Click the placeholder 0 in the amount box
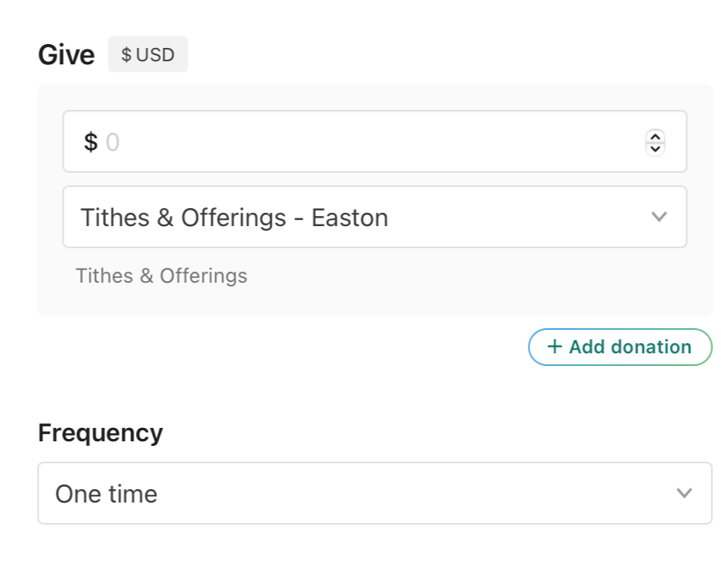The width and height of the screenshot is (728, 574). pyautogui.click(x=112, y=143)
